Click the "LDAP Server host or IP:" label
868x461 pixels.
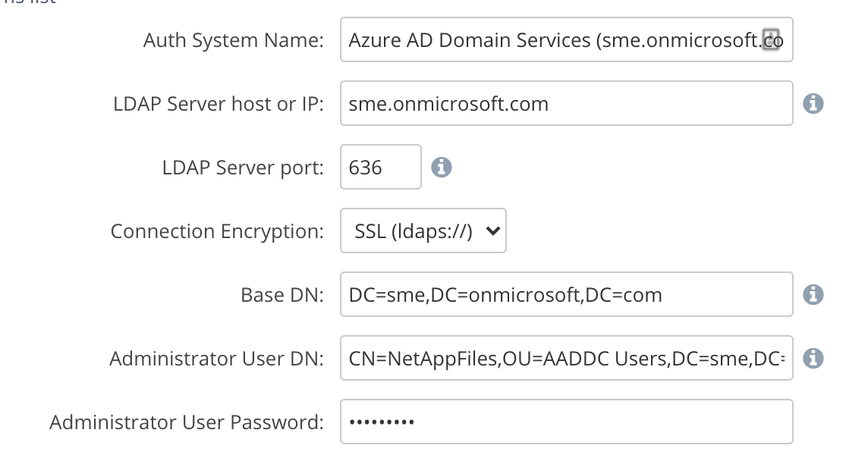click(218, 103)
